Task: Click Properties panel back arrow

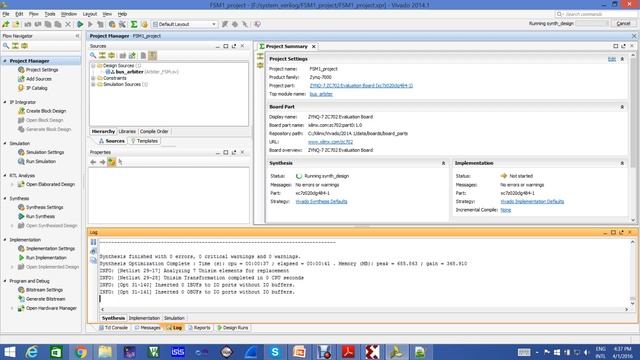Action: (x=93, y=162)
